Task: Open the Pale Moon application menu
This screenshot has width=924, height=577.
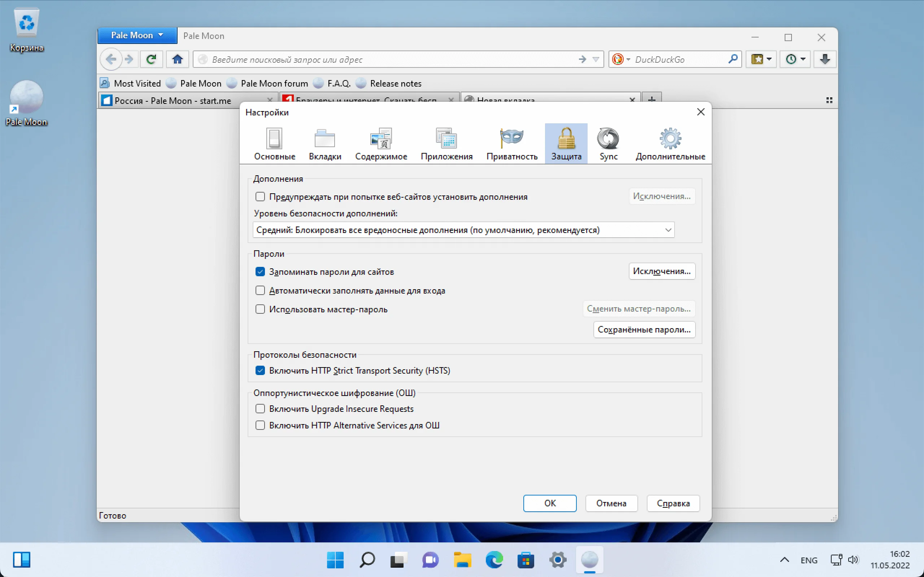Action: coord(137,35)
